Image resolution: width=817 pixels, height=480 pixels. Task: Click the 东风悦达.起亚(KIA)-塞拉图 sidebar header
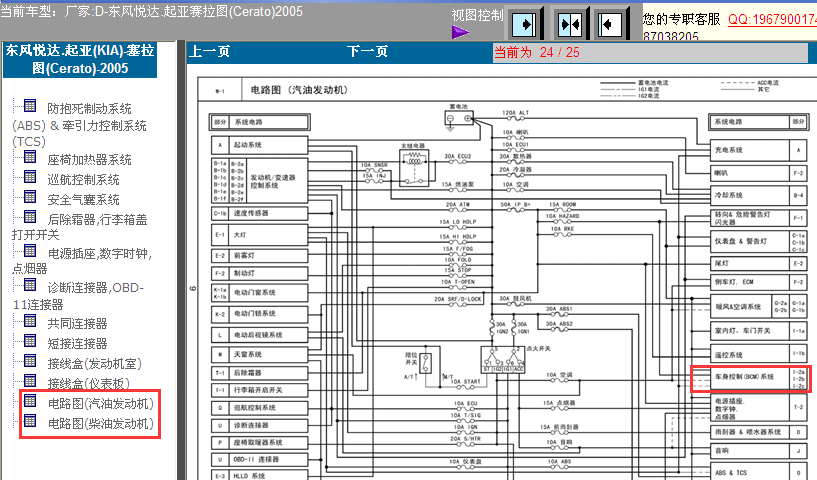point(80,59)
